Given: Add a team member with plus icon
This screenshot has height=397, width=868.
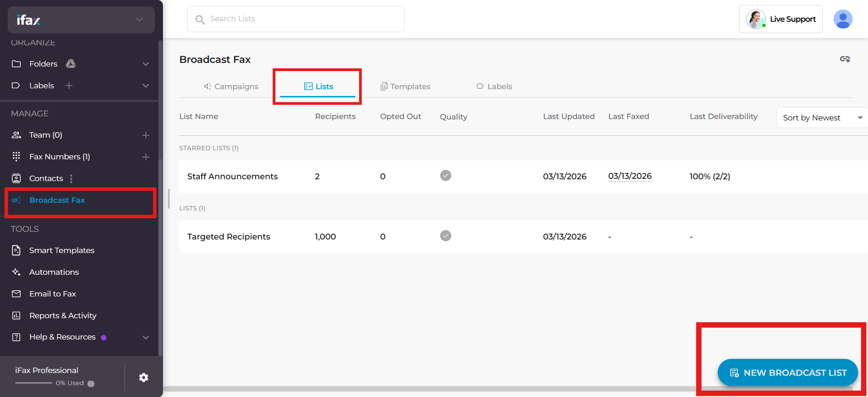Looking at the screenshot, I should pos(146,135).
